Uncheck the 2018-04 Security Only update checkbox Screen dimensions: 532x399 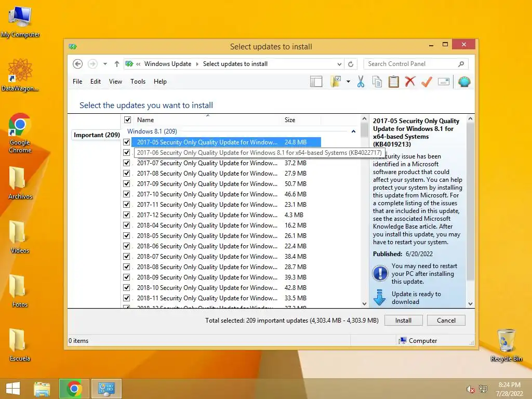coord(127,225)
